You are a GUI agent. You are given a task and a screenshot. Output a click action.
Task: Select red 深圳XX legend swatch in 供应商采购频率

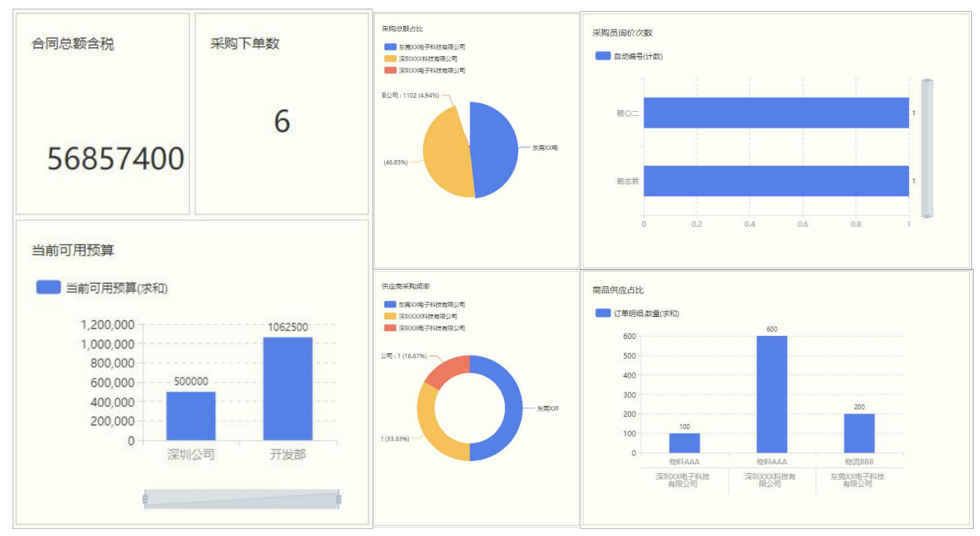coord(389,329)
